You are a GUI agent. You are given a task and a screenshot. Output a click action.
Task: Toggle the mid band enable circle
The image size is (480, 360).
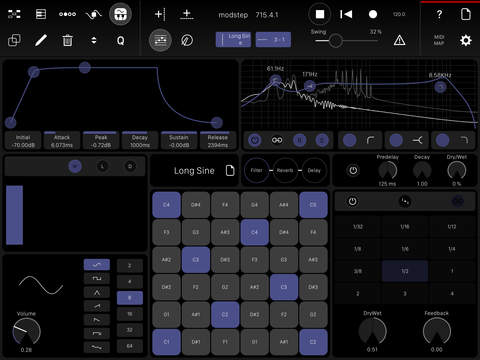pos(396,140)
